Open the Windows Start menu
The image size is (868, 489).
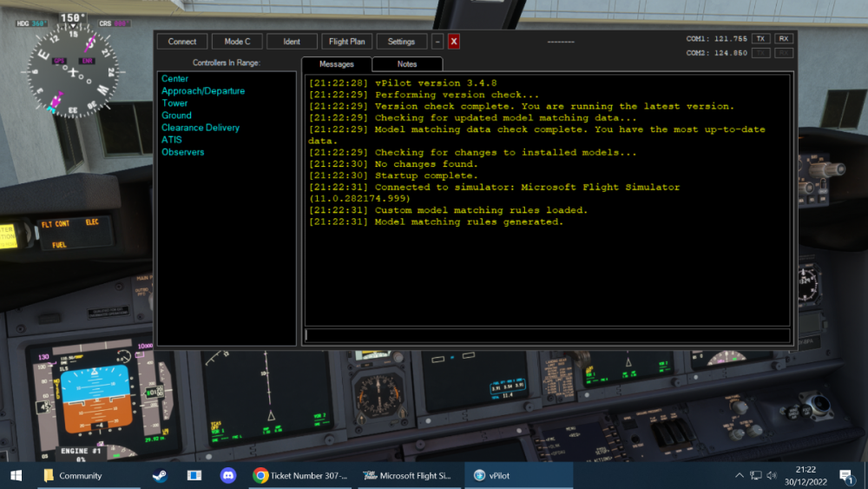[x=16, y=476]
